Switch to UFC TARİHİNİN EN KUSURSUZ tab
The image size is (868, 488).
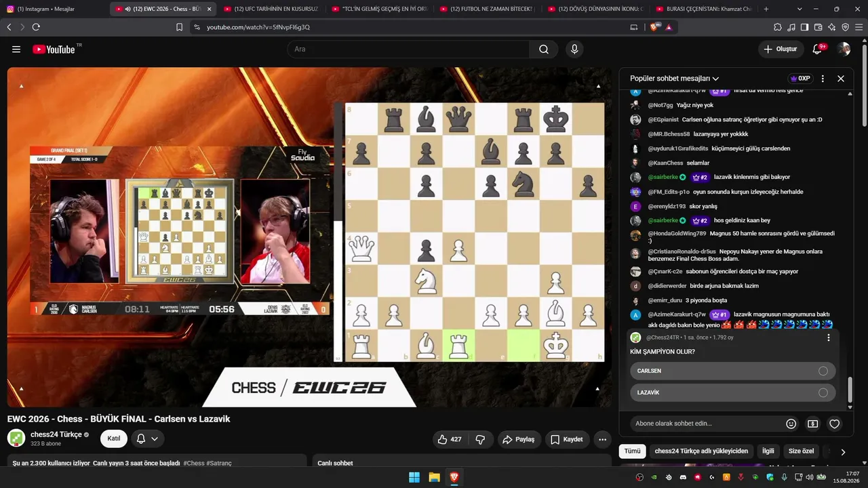click(x=271, y=9)
